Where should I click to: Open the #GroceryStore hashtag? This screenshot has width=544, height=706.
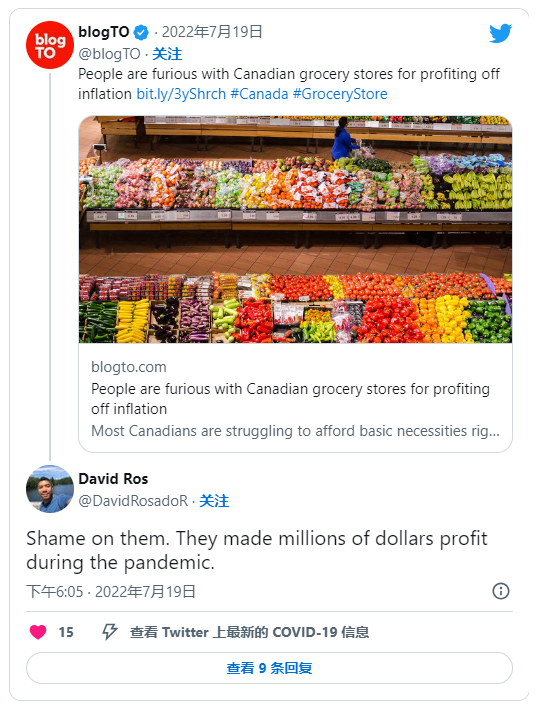pyautogui.click(x=340, y=94)
